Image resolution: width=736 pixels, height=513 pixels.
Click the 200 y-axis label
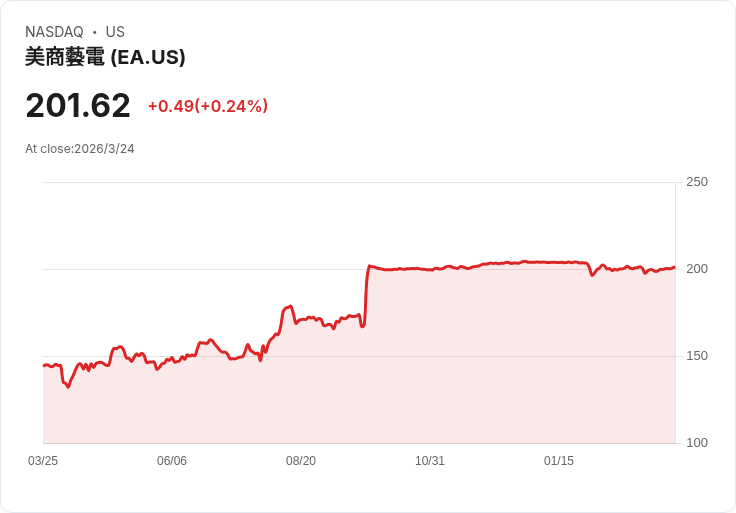click(697, 269)
